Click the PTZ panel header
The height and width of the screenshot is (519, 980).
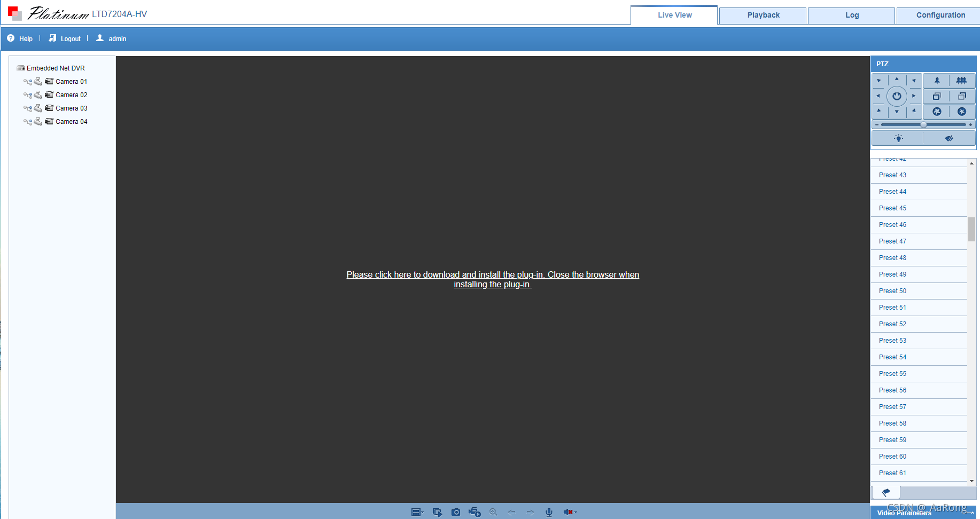point(923,64)
